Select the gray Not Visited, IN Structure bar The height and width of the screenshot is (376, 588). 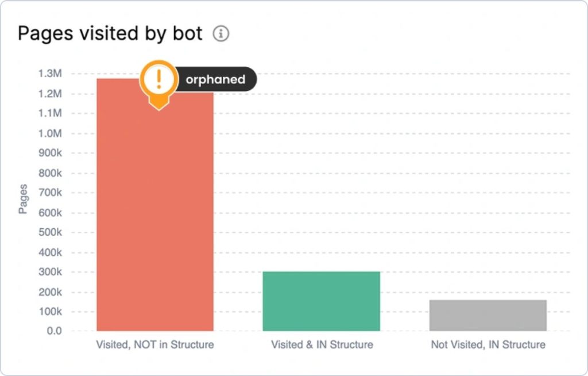click(x=488, y=316)
